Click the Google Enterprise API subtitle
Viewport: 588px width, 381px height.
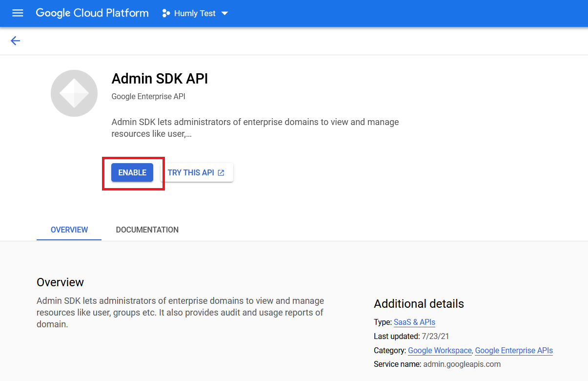148,97
